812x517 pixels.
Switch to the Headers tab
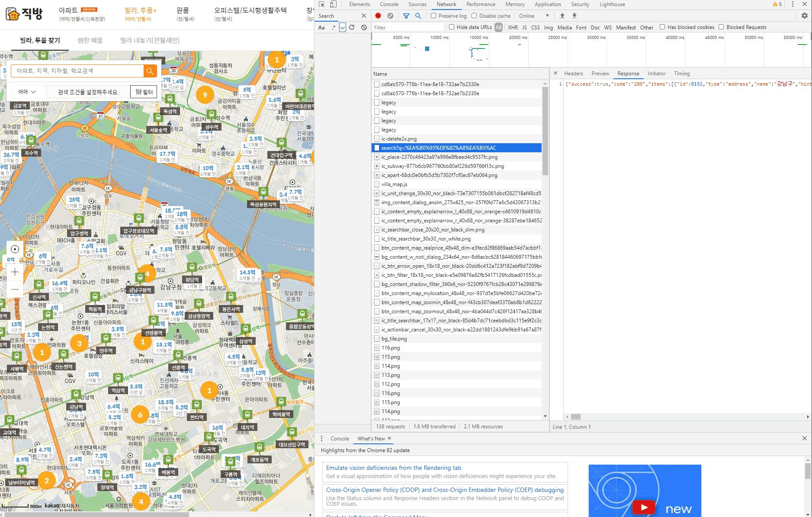(573, 74)
